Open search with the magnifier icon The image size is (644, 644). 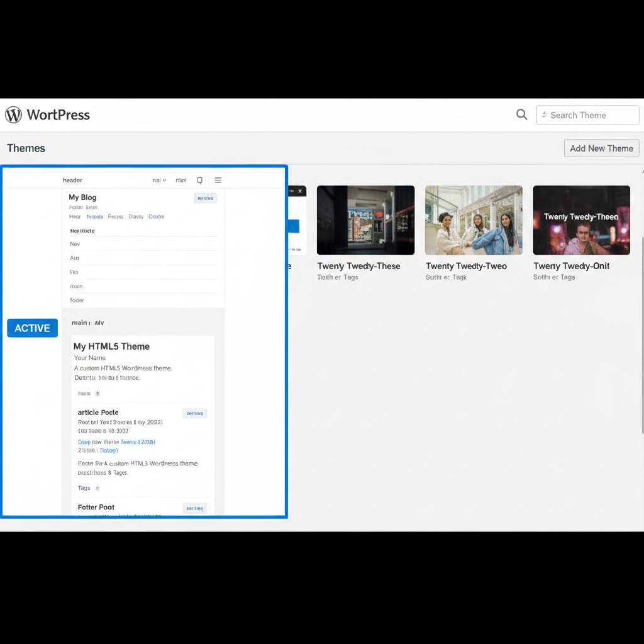tap(521, 114)
